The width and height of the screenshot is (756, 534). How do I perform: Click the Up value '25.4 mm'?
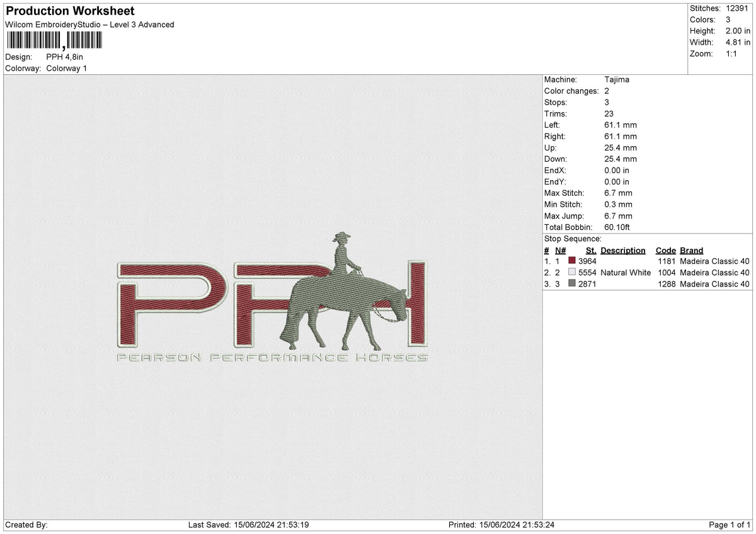[621, 148]
